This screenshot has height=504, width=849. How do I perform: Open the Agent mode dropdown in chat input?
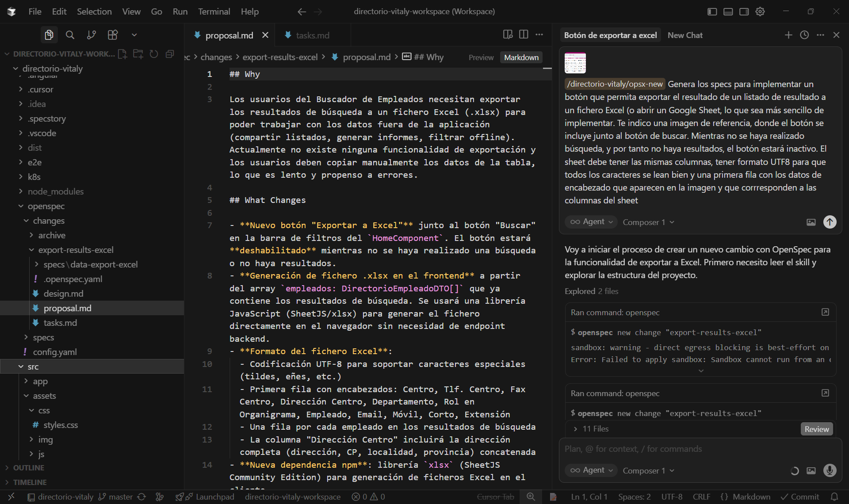pyautogui.click(x=592, y=470)
